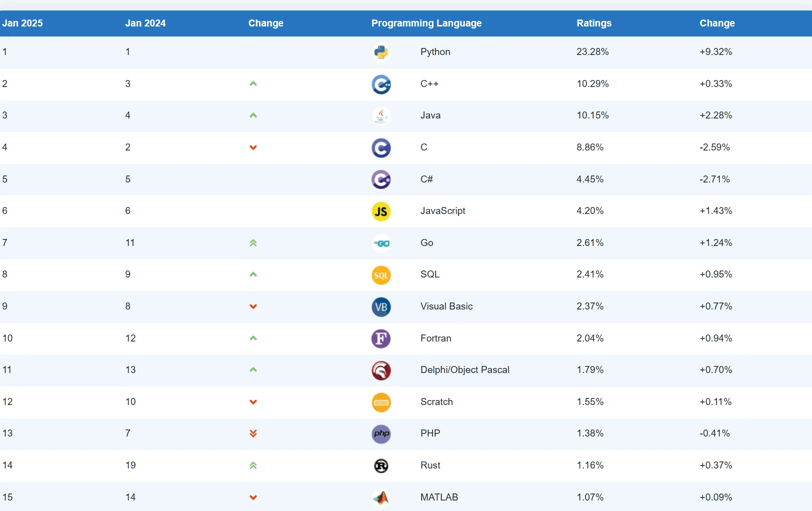Image resolution: width=812 pixels, height=511 pixels.
Task: Click the blue VB Visual Basic icon
Action: pyautogui.click(x=381, y=307)
